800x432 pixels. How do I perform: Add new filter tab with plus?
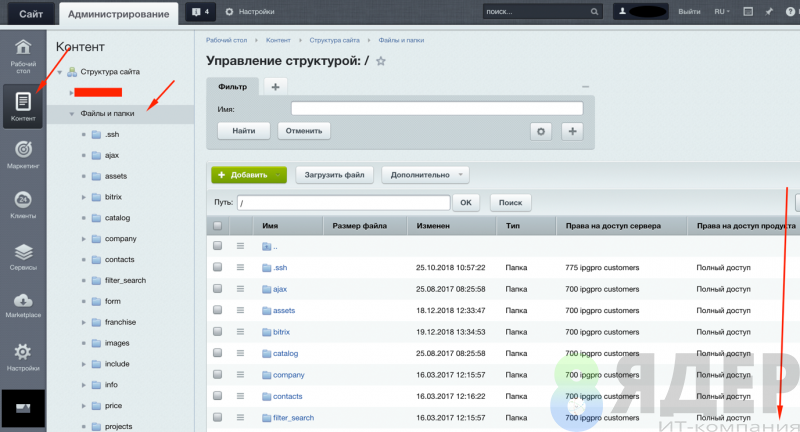click(x=276, y=87)
